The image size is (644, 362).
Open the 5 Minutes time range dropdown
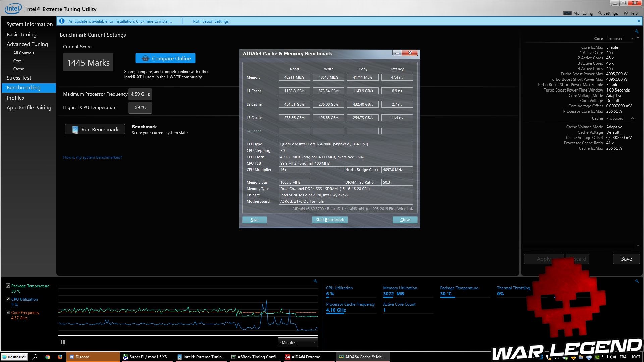[x=298, y=342]
